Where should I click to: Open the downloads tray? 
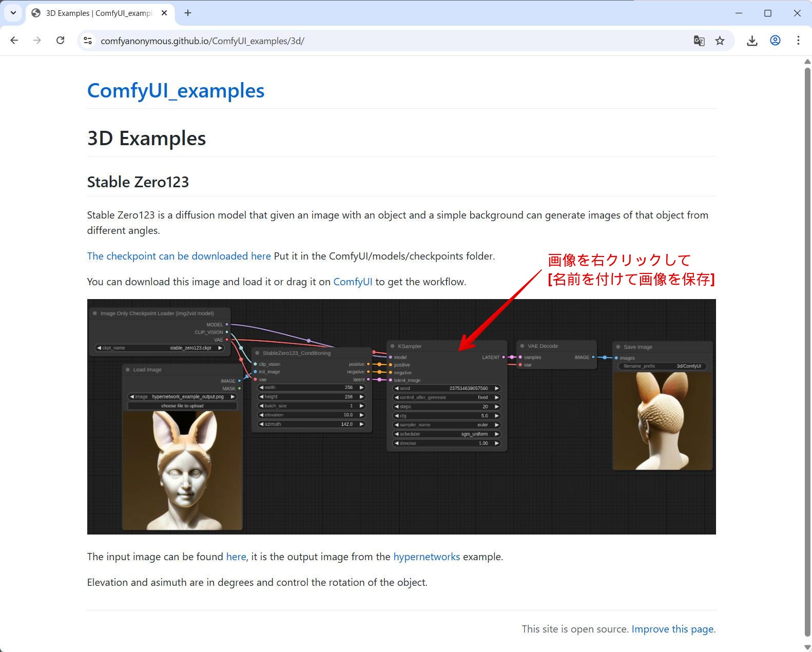point(752,41)
